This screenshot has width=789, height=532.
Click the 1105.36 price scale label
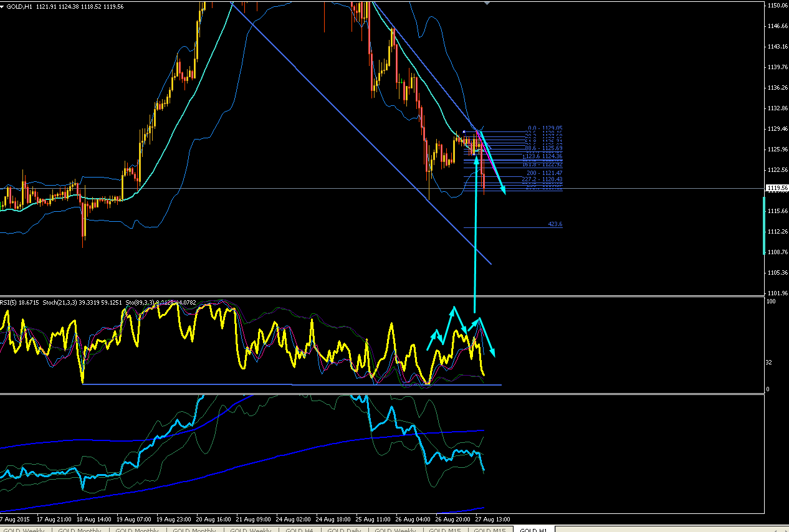pyautogui.click(x=779, y=272)
